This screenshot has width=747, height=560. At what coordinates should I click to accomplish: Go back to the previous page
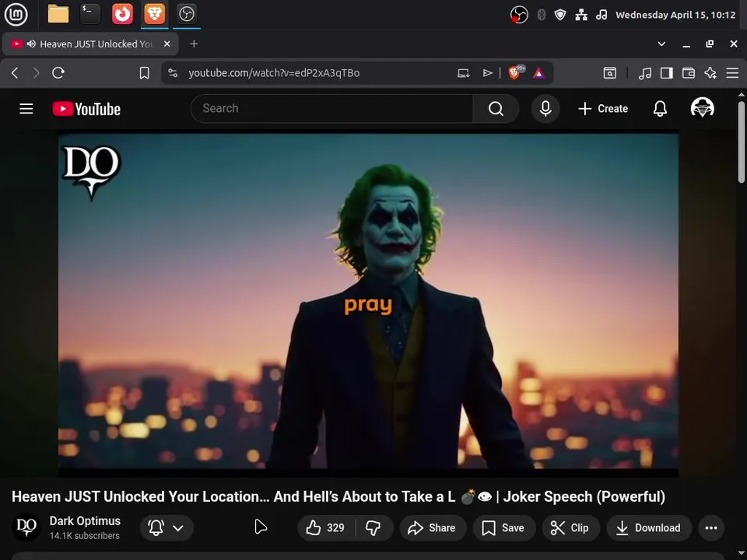coord(15,73)
